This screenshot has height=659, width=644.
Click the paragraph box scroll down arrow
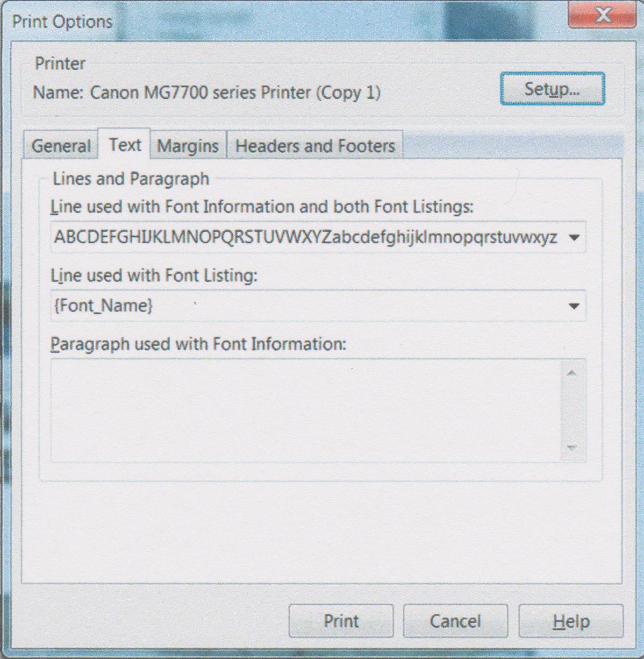pos(572,448)
